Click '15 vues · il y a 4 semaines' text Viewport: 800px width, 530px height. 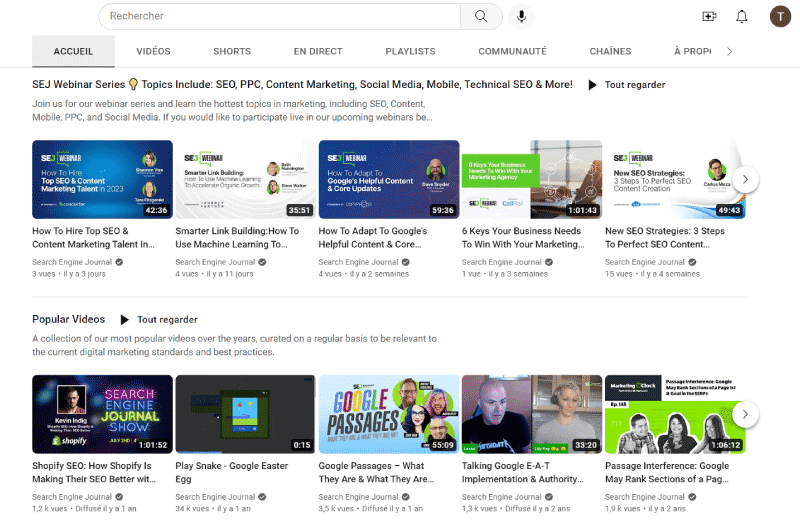653,274
